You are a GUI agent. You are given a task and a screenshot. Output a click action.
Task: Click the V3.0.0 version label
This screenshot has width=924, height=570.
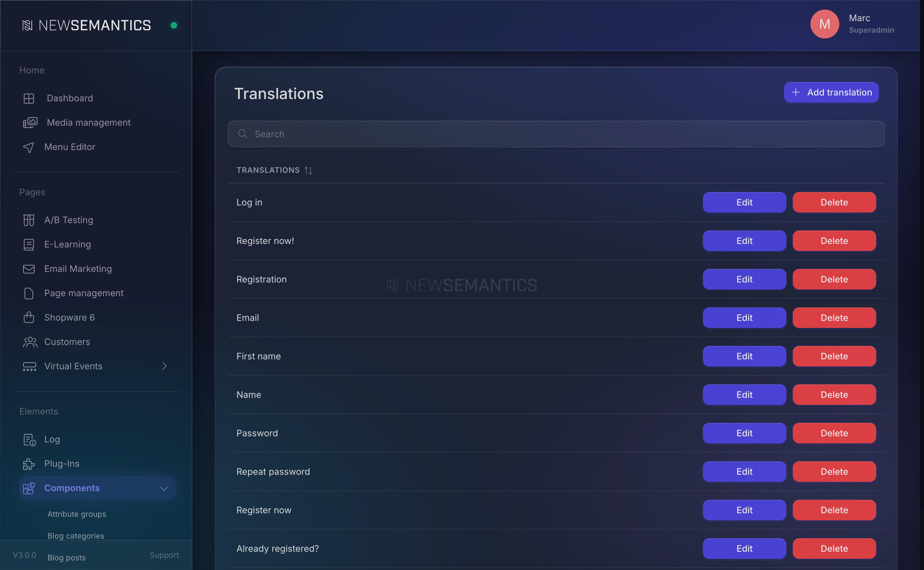tap(24, 555)
